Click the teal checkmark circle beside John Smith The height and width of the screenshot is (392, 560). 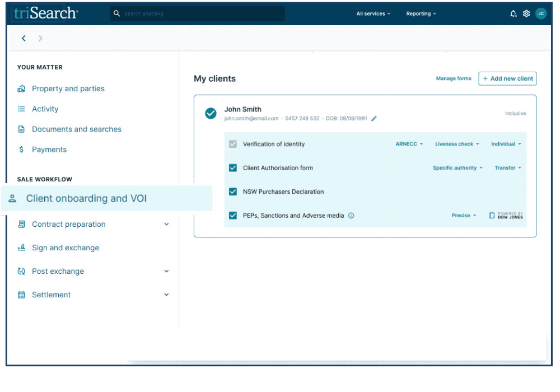click(211, 114)
